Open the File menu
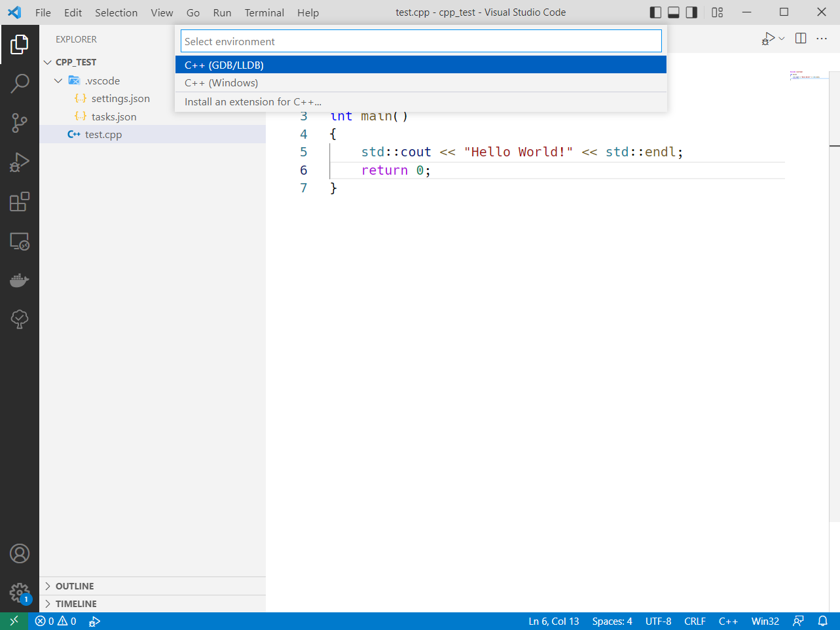This screenshot has width=840, height=630. (43, 12)
